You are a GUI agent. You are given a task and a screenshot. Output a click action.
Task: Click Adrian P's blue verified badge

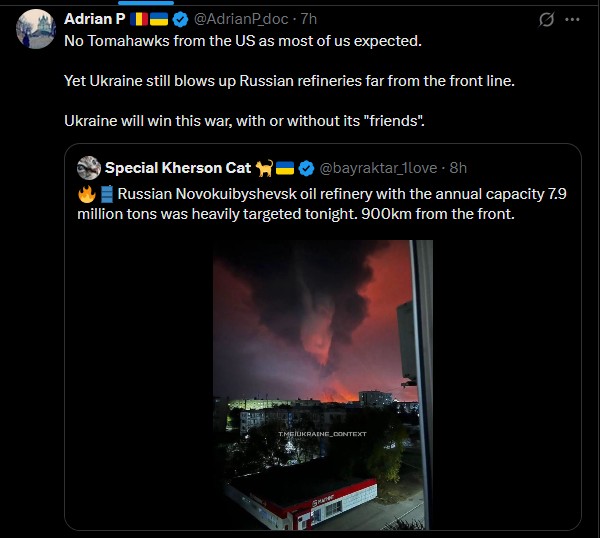180,19
